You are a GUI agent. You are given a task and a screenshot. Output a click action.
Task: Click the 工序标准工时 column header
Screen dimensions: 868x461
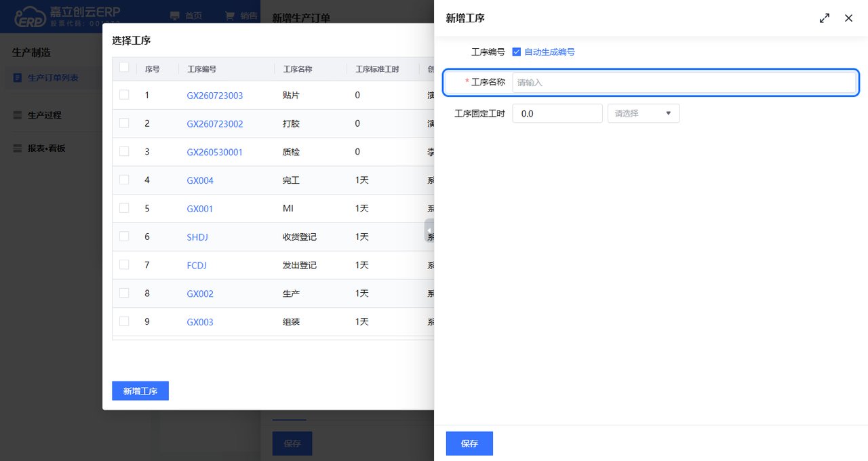click(x=378, y=69)
